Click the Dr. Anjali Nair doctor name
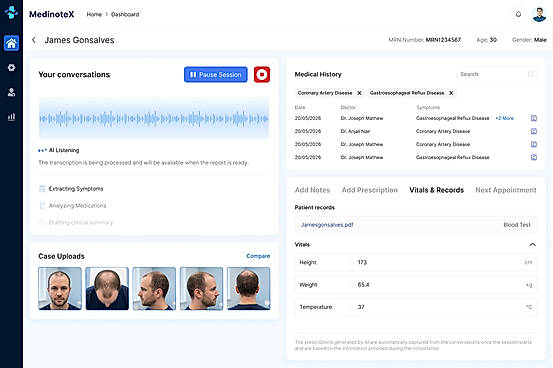553x368 pixels. pyautogui.click(x=356, y=131)
